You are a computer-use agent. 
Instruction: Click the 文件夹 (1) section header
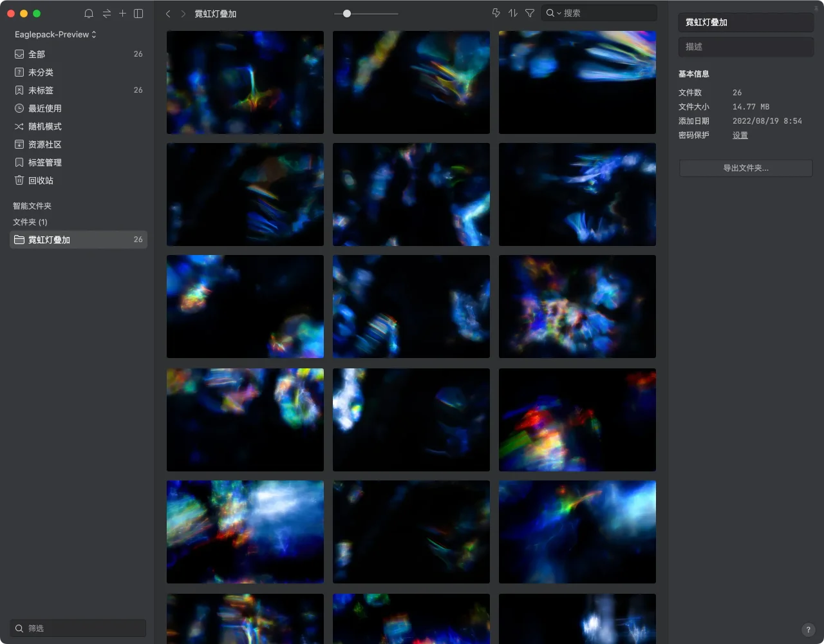pos(30,222)
